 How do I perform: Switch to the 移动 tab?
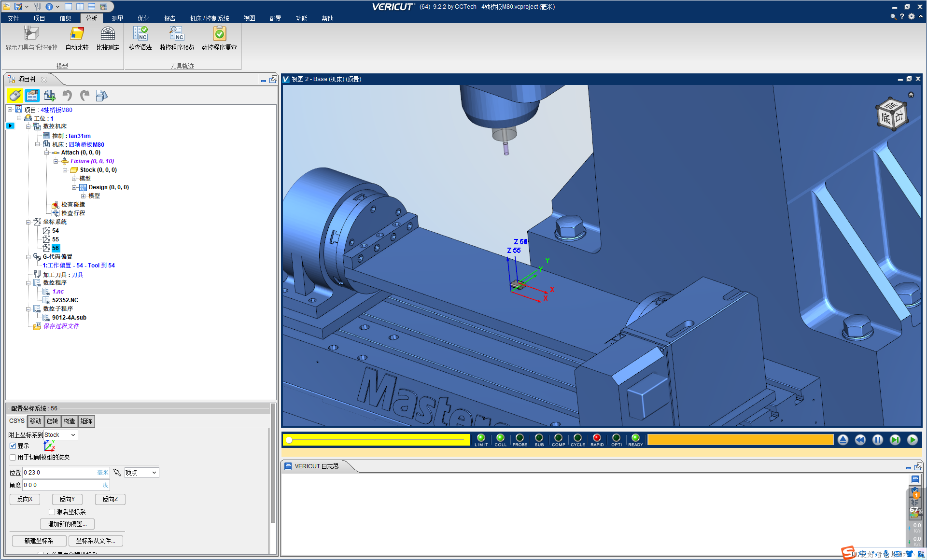[35, 421]
